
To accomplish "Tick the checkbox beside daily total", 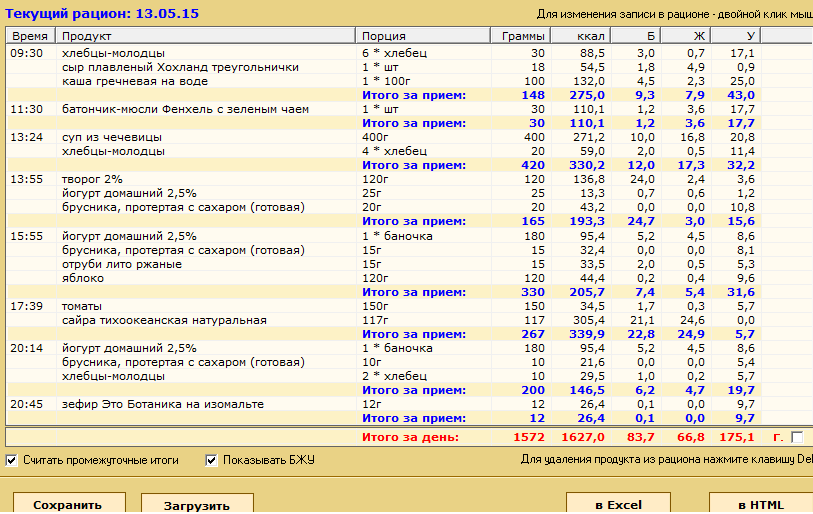I will tap(797, 437).
